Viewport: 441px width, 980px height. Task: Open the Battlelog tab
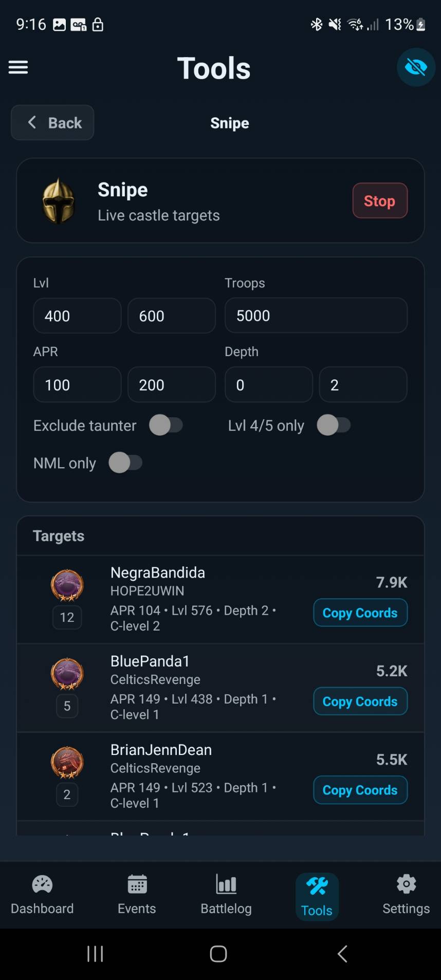point(226,895)
